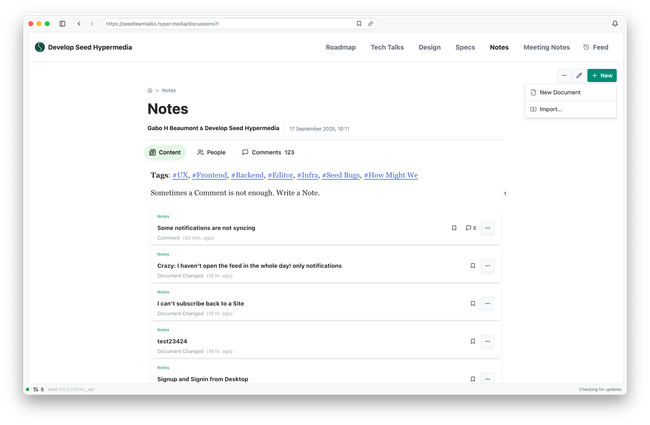Choose Import... from the dropdown menu

pyautogui.click(x=550, y=109)
